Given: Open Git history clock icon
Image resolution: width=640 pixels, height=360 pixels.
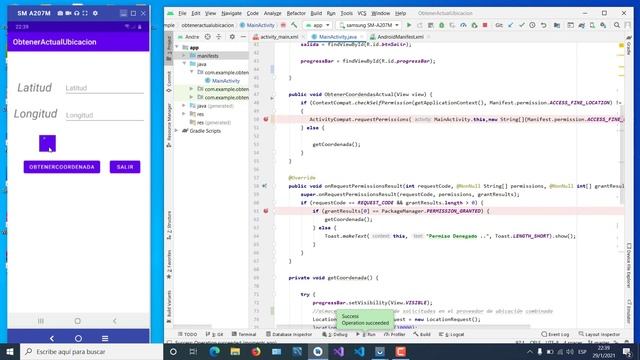Looking at the screenshot, I should point(532,25).
